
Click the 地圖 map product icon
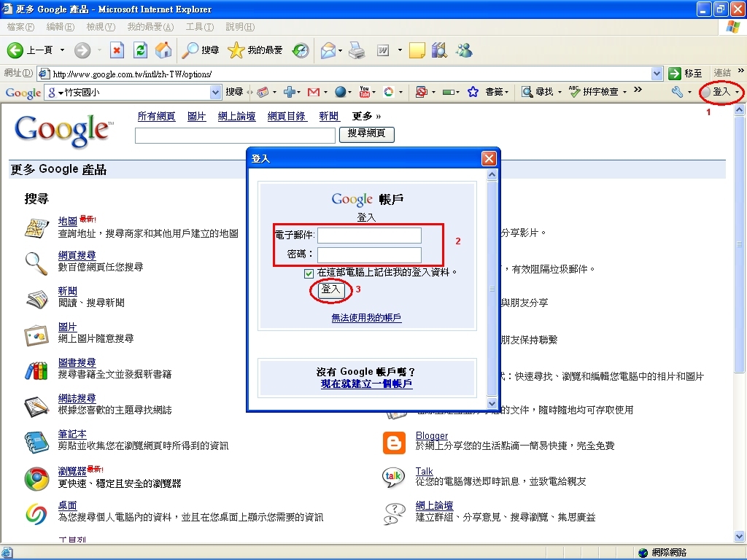point(36,228)
